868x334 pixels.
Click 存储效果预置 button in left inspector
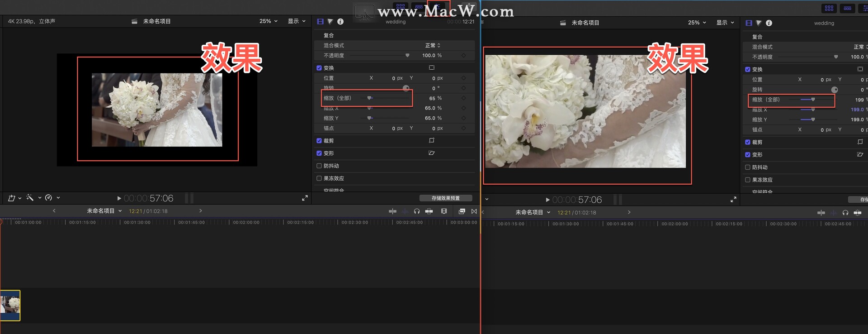(x=446, y=198)
